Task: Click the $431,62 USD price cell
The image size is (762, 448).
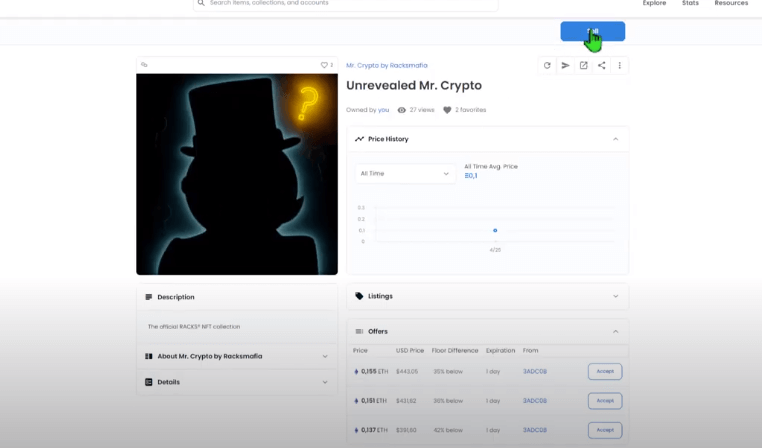Action: pos(406,401)
